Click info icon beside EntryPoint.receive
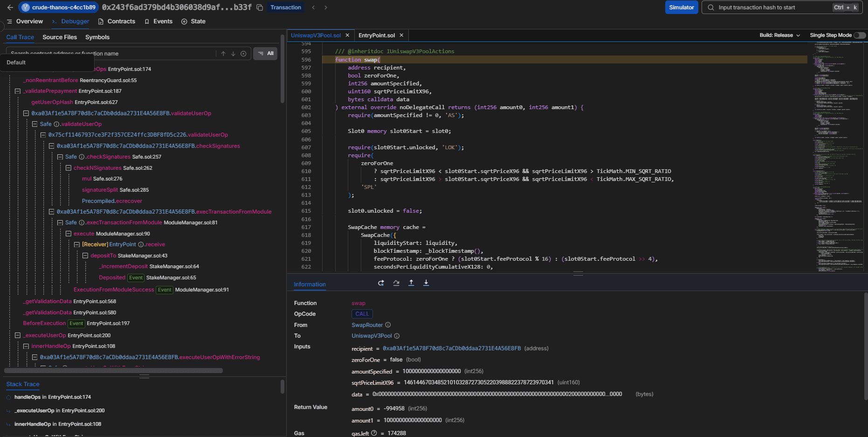 point(141,244)
